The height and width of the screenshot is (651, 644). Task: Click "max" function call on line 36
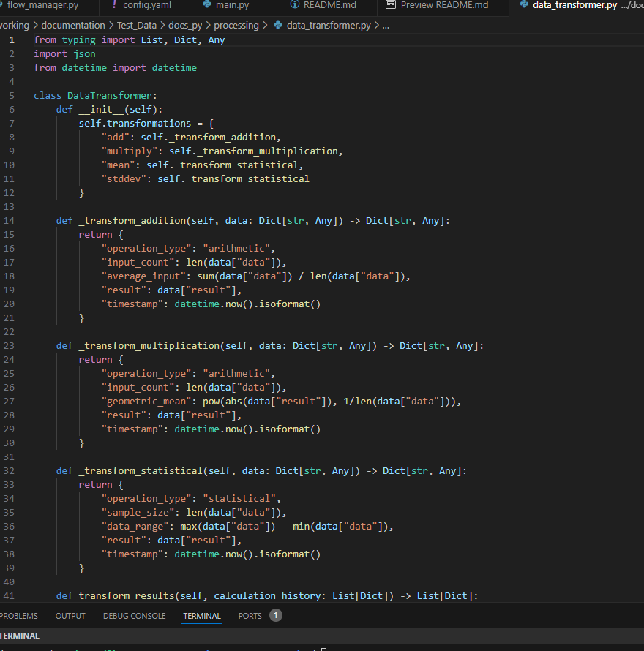tap(189, 526)
